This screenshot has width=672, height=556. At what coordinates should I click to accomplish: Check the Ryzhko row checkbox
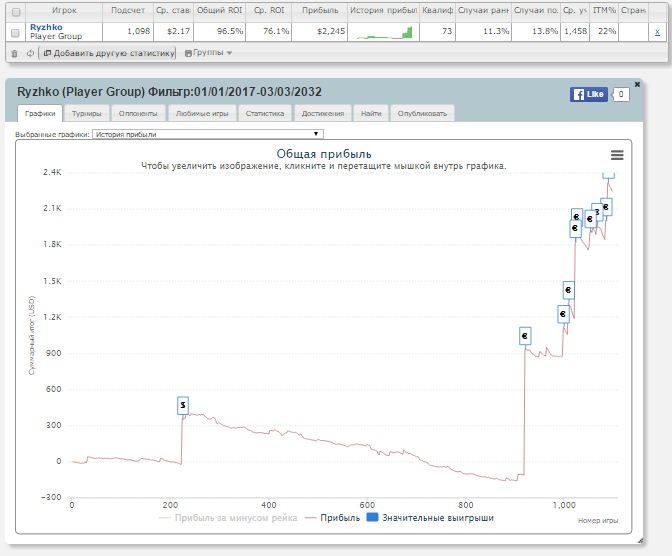(14, 32)
